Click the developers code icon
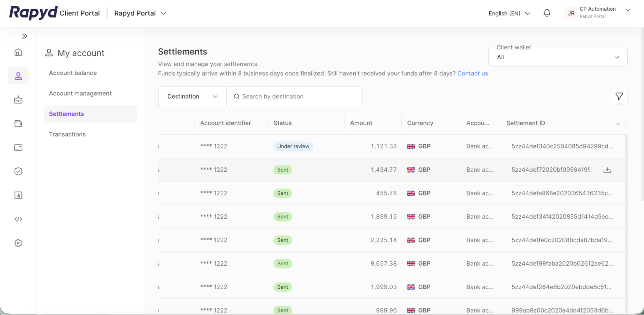This screenshot has height=315, width=644. click(x=18, y=219)
